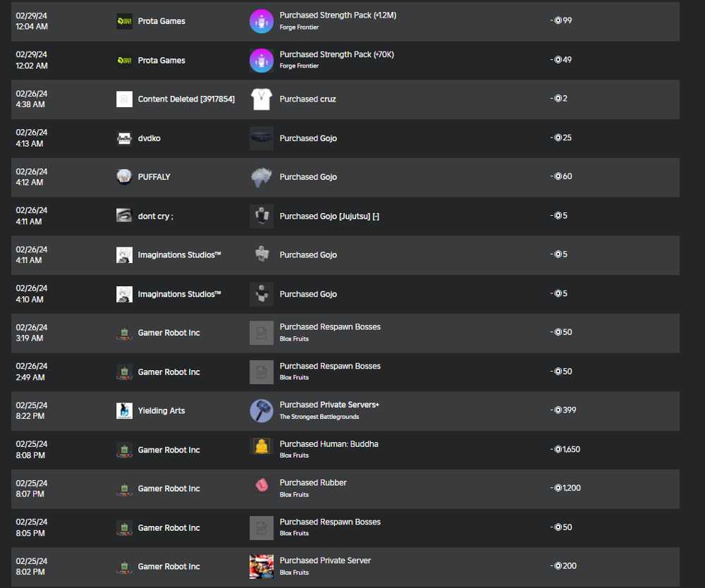705x588 pixels.
Task: Open the Rubber fruit item icon
Action: 262,485
